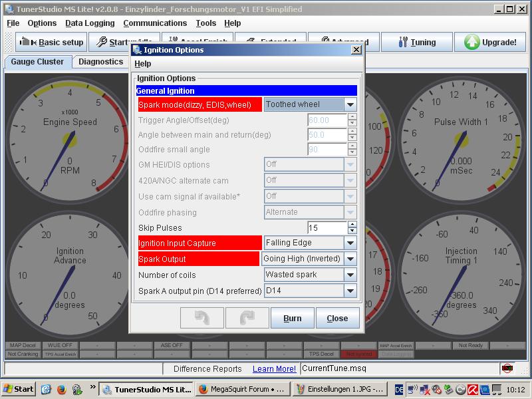This screenshot has width=532, height=399.
Task: Click the connection status icon in status bar
Action: pyautogui.click(x=507, y=368)
